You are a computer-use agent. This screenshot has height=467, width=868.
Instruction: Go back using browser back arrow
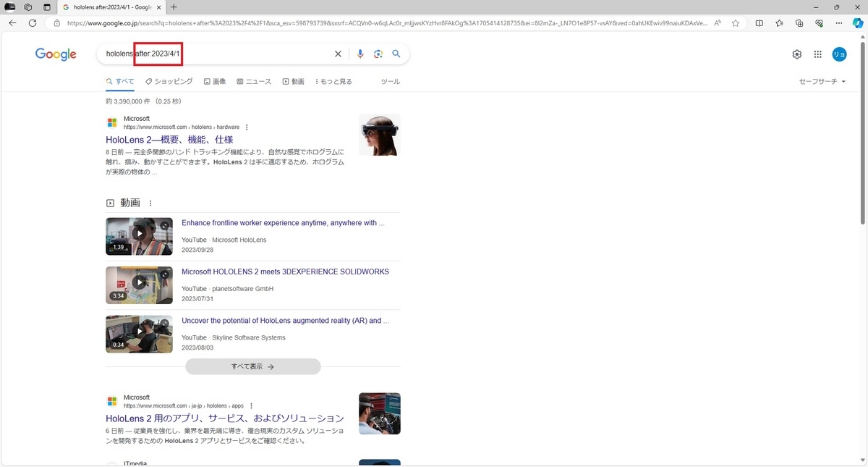coord(12,23)
